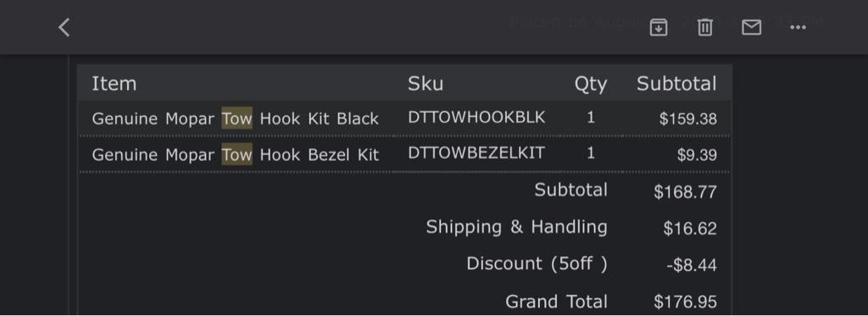868x316 pixels.
Task: Click the $9.39 bezel kit price
Action: tap(697, 155)
